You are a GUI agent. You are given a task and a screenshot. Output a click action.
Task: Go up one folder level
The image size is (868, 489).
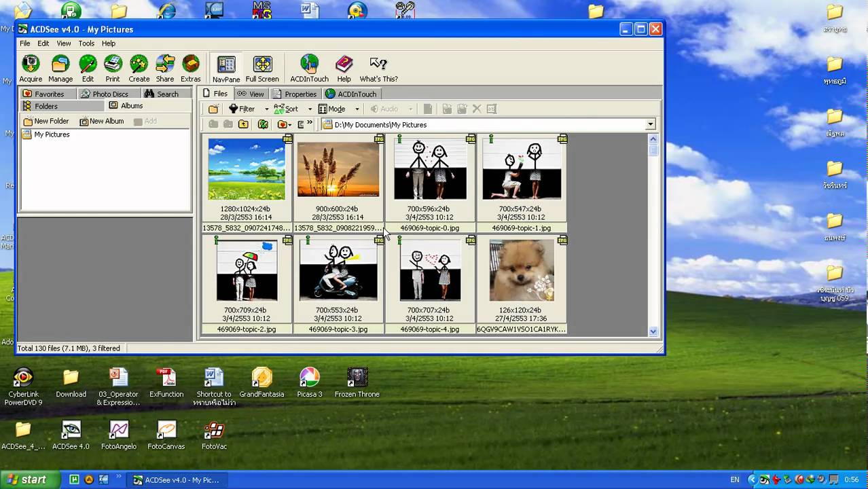243,124
